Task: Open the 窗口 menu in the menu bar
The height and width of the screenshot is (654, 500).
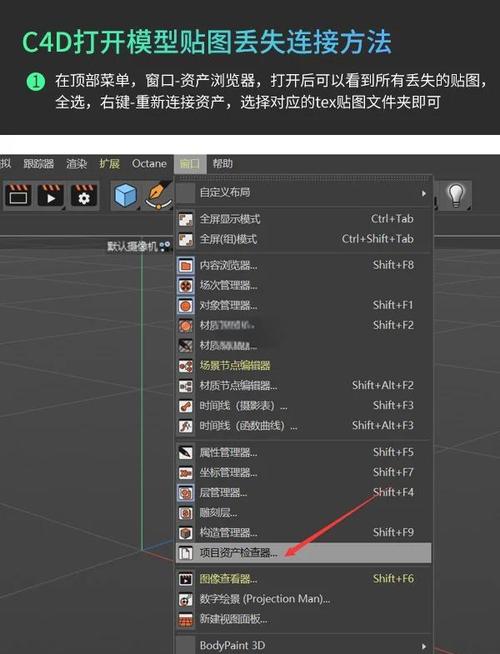Action: pyautogui.click(x=190, y=164)
